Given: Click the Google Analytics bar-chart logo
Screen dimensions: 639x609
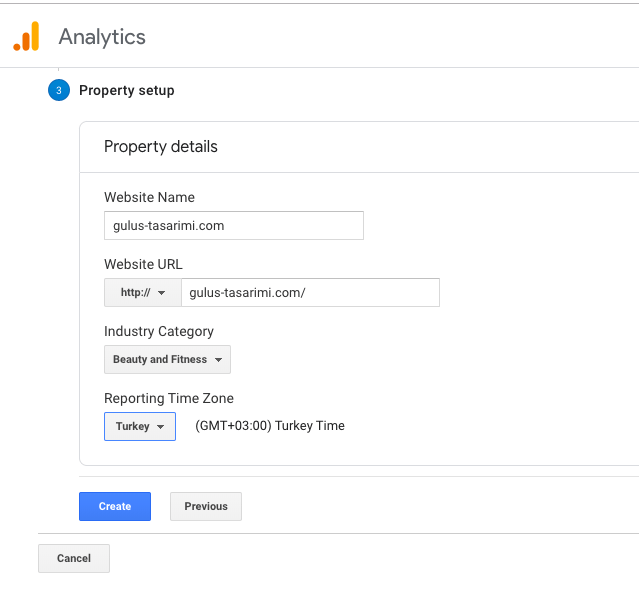Looking at the screenshot, I should (x=26, y=37).
